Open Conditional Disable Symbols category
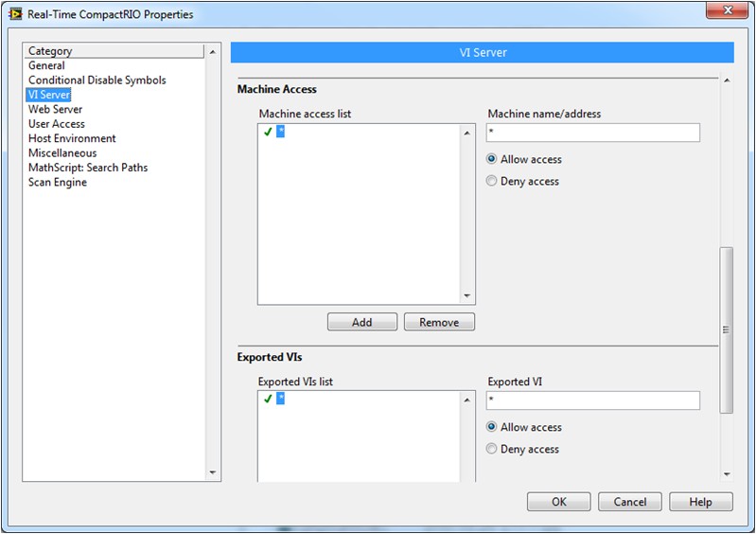Viewport: 756px width, 534px height. pos(97,80)
